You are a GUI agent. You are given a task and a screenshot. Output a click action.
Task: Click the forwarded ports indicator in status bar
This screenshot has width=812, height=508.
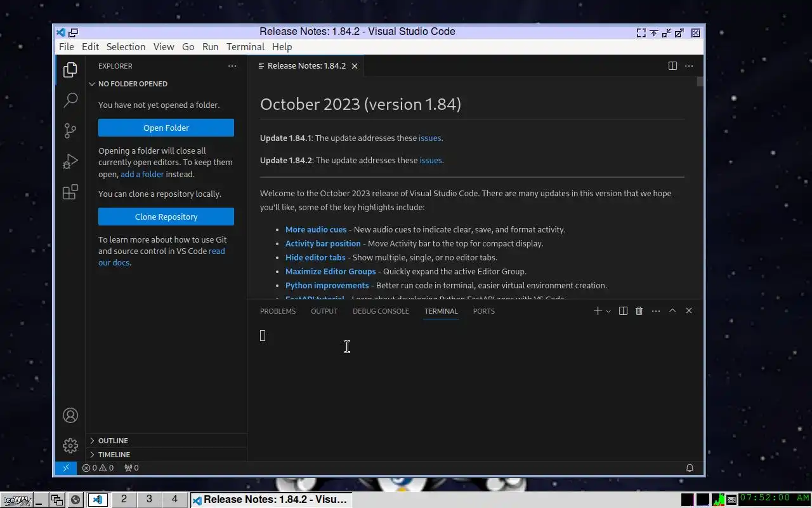pyautogui.click(x=131, y=468)
